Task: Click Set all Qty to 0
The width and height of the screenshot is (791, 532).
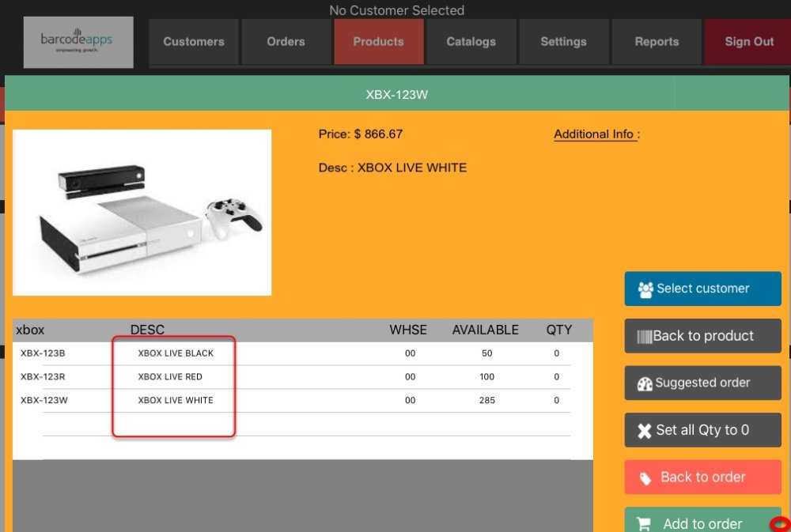Action: pos(702,430)
